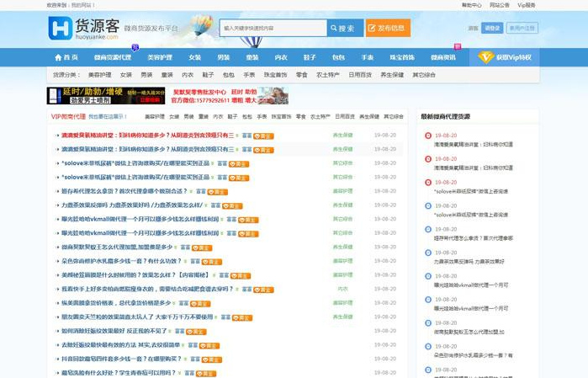Filter VIP list by 珠宝首饰
Viewport: 588px width, 378px height.
tap(281, 117)
